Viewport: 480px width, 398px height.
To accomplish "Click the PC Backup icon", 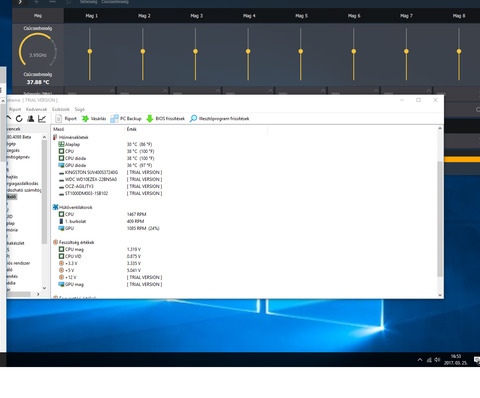I will click(x=114, y=118).
